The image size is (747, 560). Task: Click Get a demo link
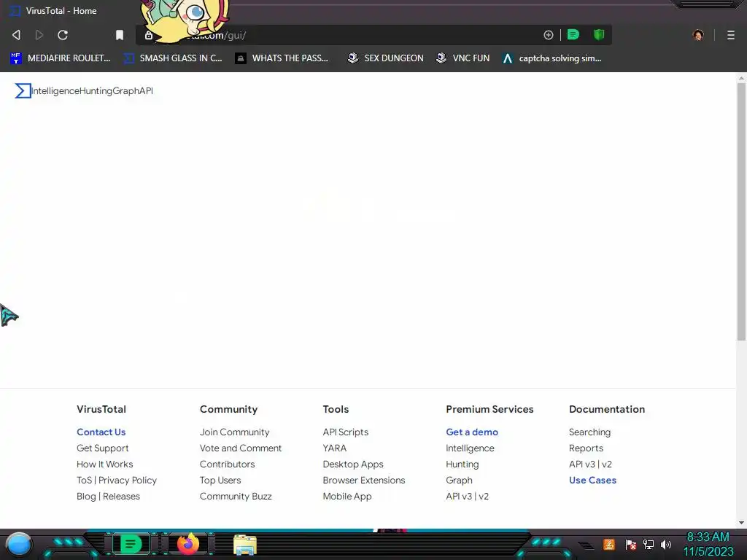coord(472,432)
